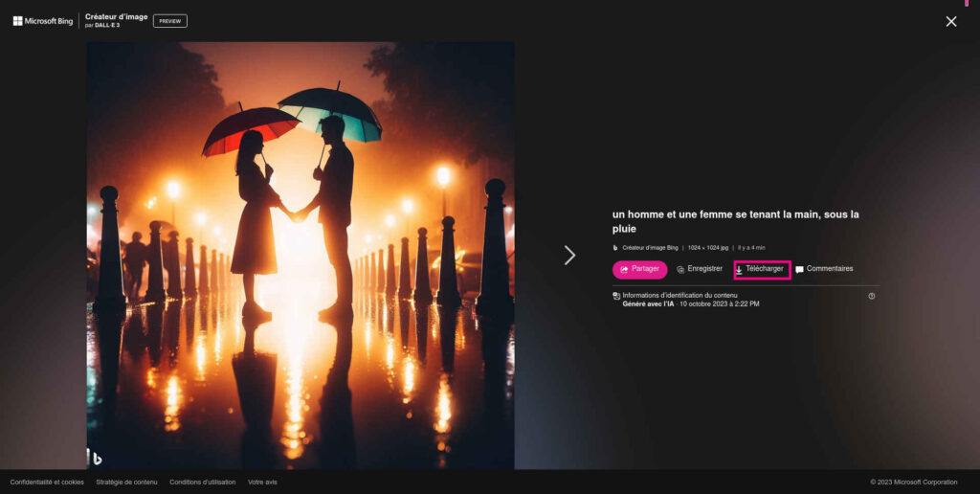Open Confidentialité et cookies link
Viewport: 980px width, 494px height.
pyautogui.click(x=47, y=483)
